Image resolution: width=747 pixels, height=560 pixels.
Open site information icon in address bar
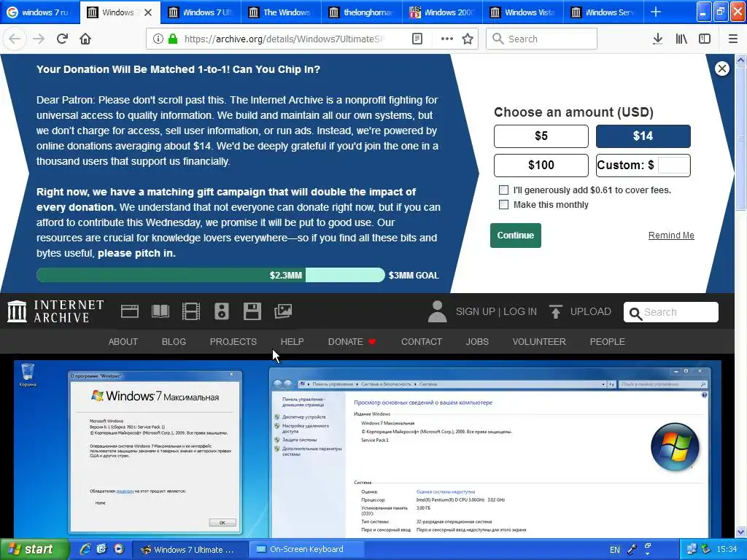click(158, 39)
